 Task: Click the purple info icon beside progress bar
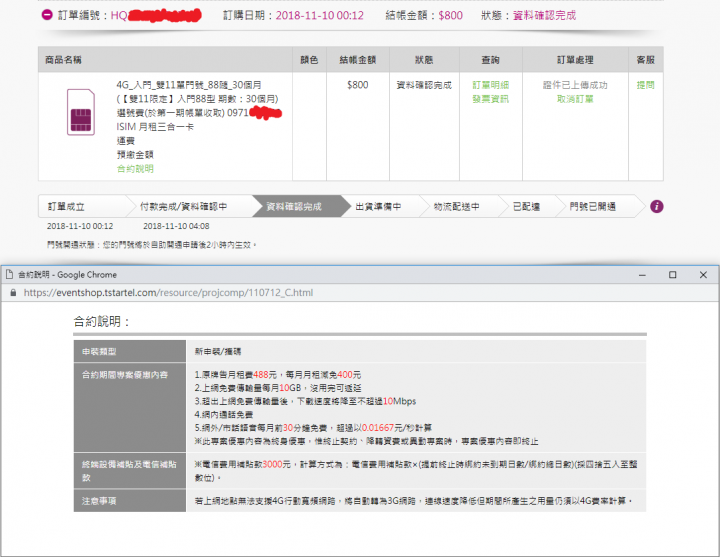click(x=657, y=207)
